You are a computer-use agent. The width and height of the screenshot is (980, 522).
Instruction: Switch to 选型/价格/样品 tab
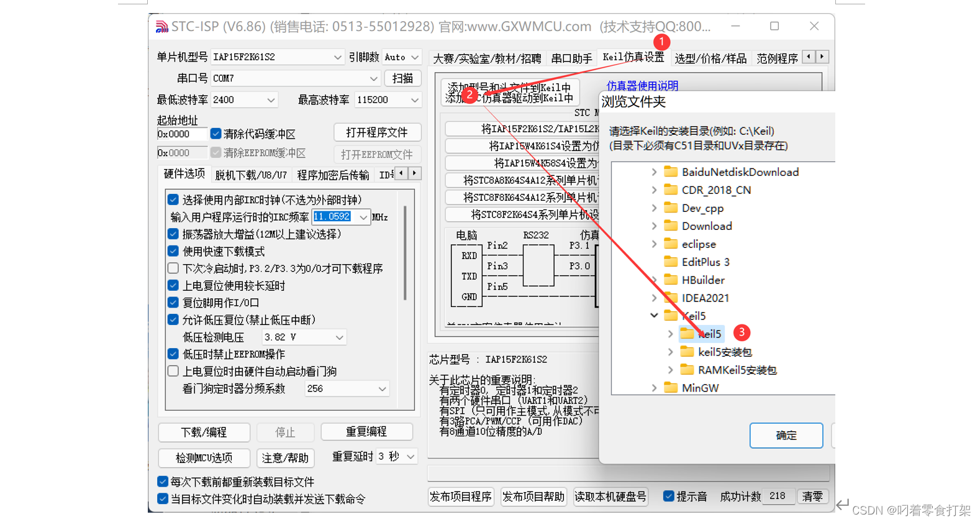point(710,58)
